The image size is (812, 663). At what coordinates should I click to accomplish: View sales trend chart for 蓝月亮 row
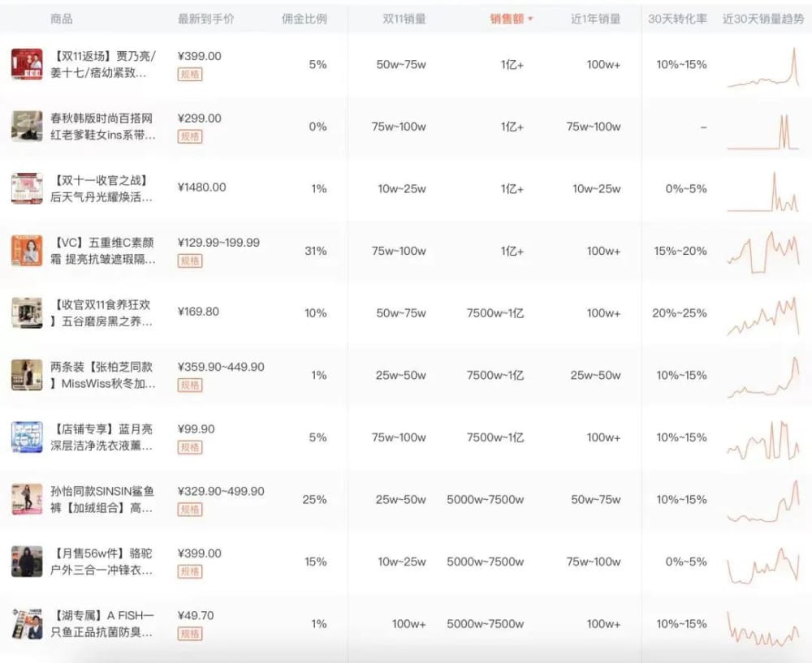[763, 440]
